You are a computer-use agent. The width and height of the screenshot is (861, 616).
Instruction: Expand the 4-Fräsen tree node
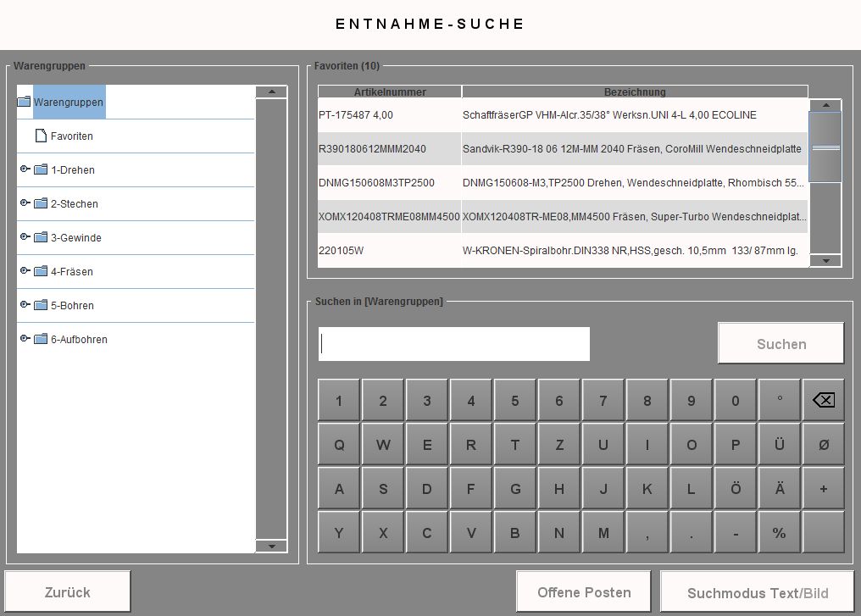coord(25,270)
